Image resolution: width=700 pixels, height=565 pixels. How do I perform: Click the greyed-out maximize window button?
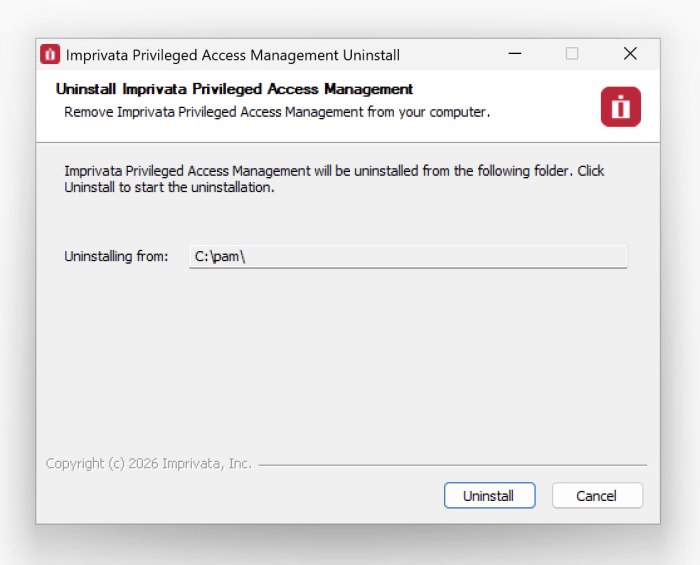(572, 54)
